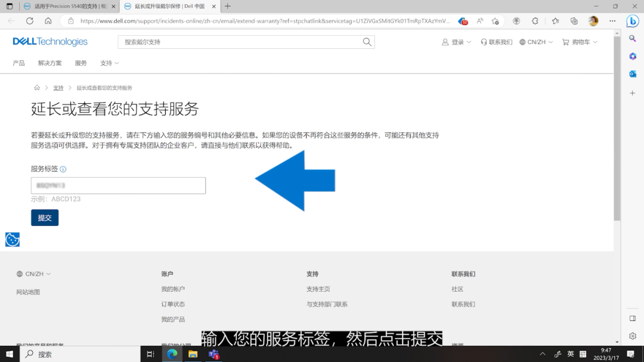Image resolution: width=644 pixels, height=362 pixels.
Task: Click the info icon beside 服务标签
Action: [x=63, y=169]
